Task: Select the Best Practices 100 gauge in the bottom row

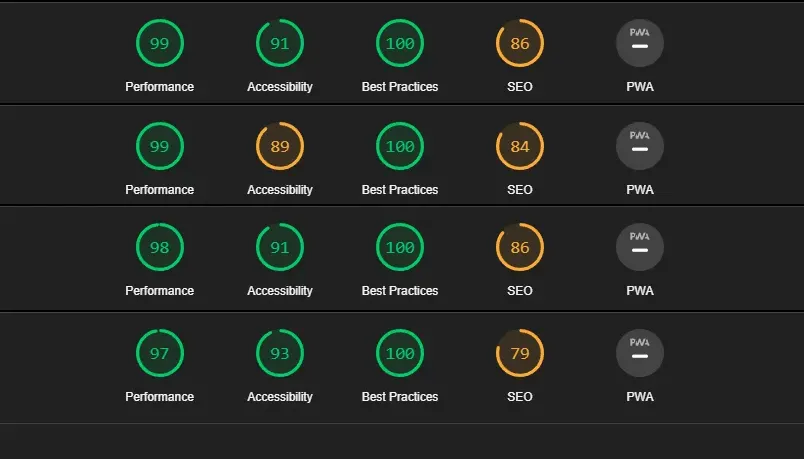Action: [x=400, y=354]
